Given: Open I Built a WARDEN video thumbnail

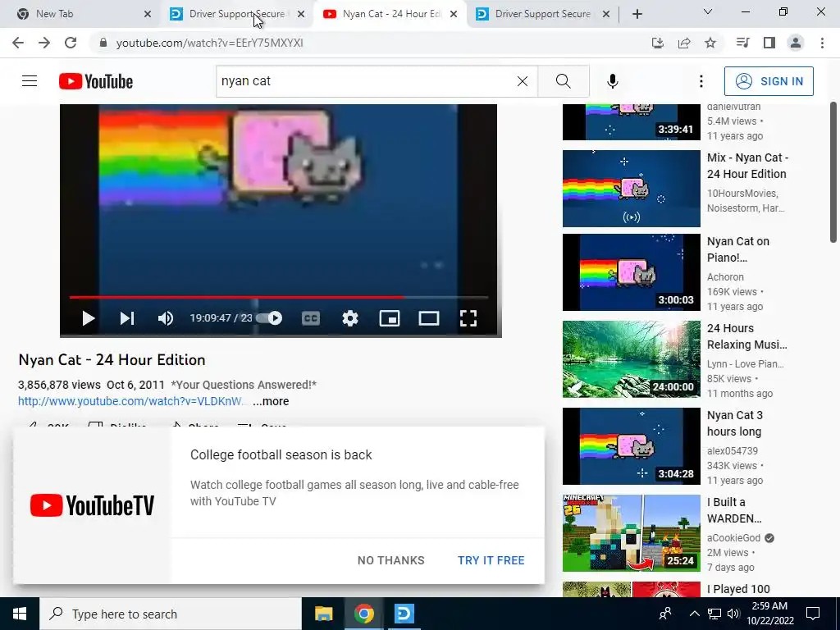Looking at the screenshot, I should (631, 533).
